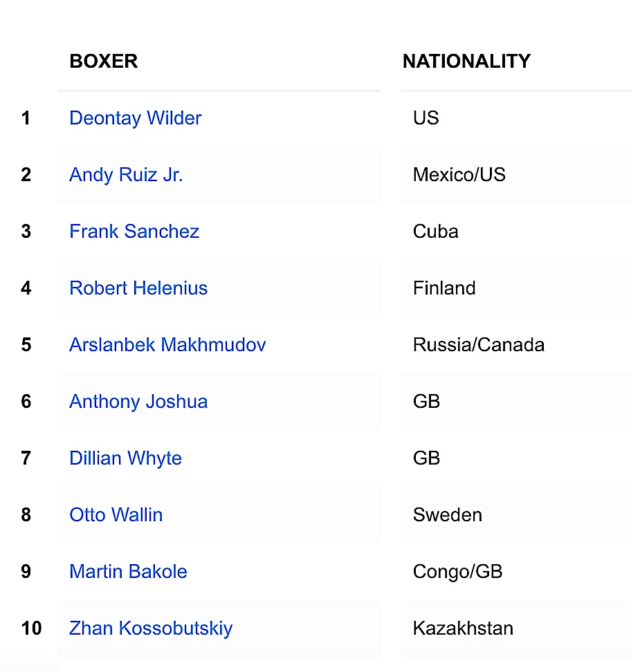Click the Finland nationality cell
The image size is (631, 672).
pyautogui.click(x=444, y=288)
